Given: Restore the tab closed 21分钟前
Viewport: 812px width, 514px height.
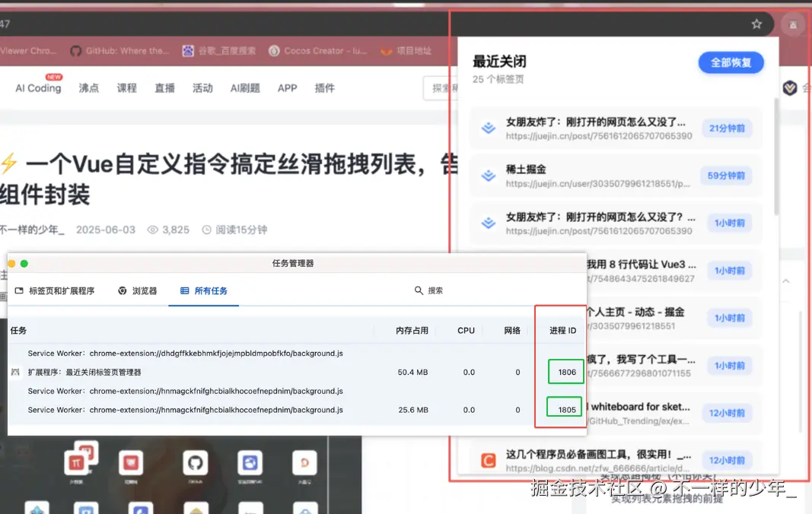Looking at the screenshot, I should click(x=616, y=128).
